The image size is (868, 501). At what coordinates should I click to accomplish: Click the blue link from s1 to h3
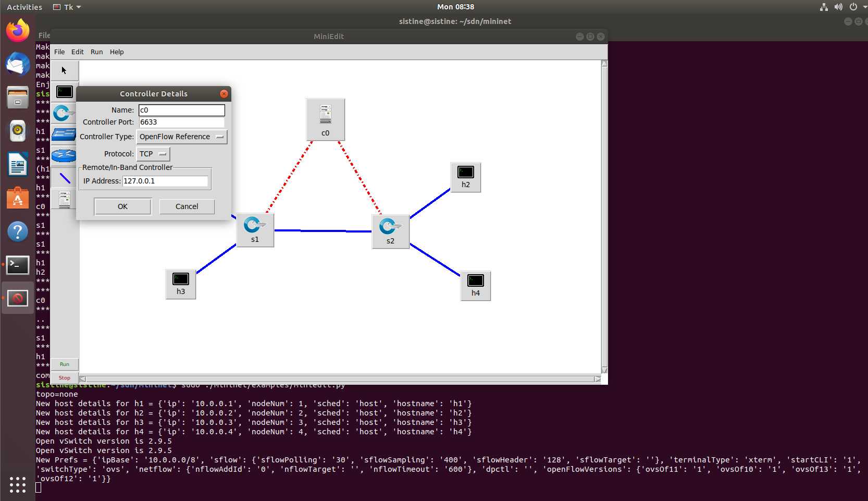[216, 259]
